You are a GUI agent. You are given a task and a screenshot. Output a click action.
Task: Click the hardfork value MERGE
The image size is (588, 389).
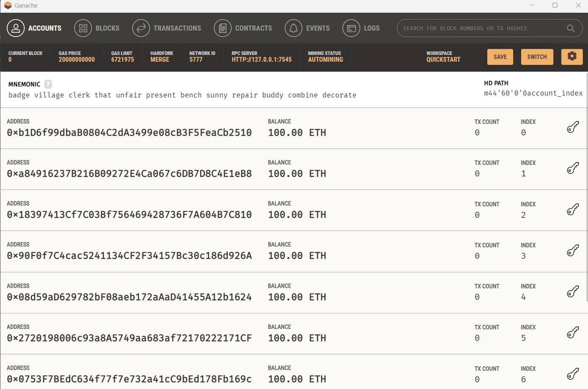[160, 60]
